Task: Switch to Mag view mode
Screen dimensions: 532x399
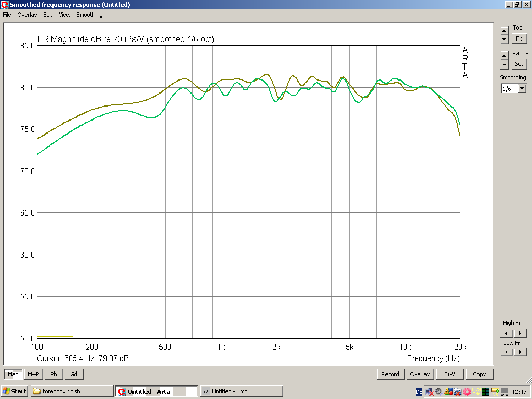Action: click(x=13, y=374)
